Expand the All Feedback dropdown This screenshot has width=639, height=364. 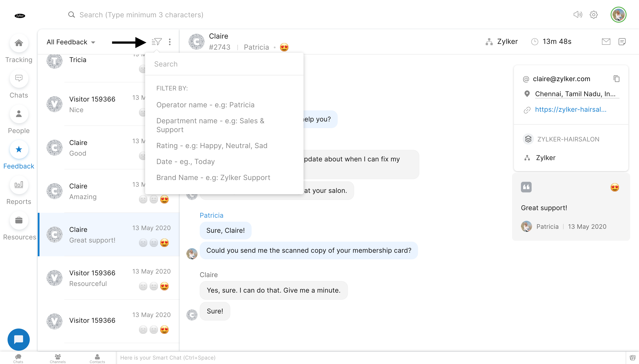71,42
